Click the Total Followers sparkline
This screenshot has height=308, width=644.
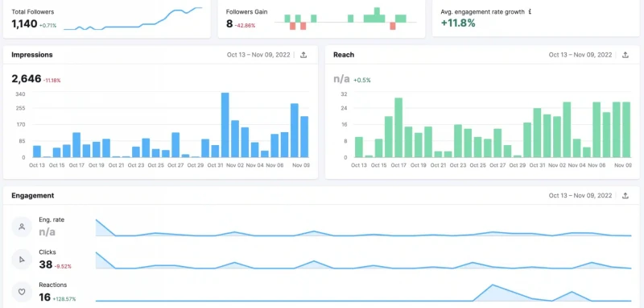pyautogui.click(x=133, y=19)
